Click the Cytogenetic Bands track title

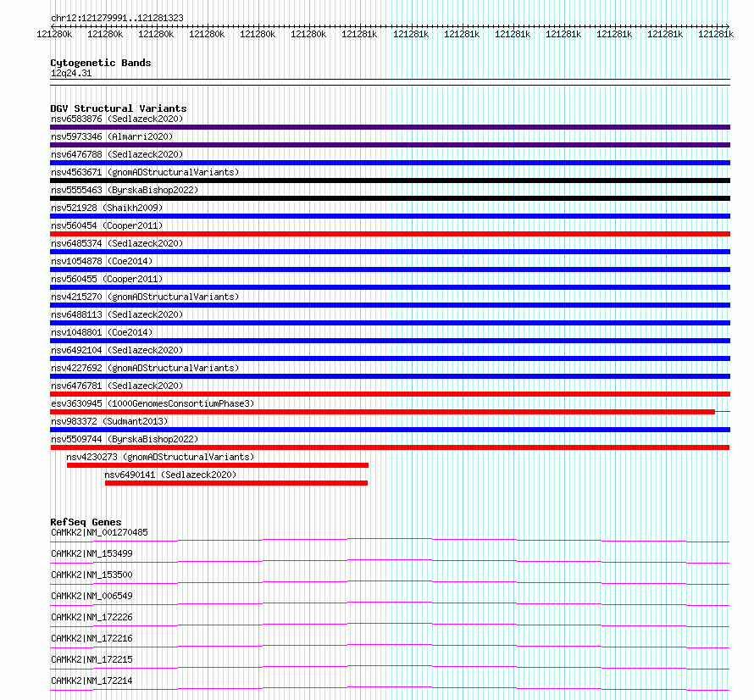coord(101,63)
